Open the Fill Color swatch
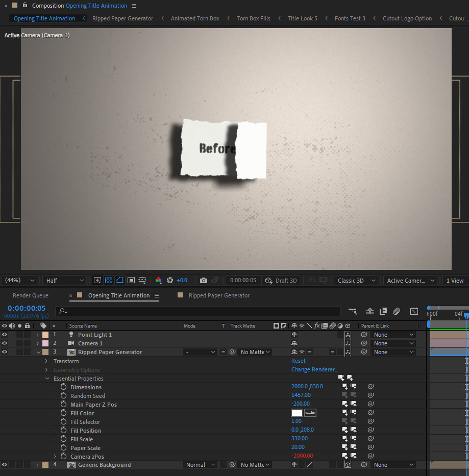469x476 pixels. (x=297, y=412)
